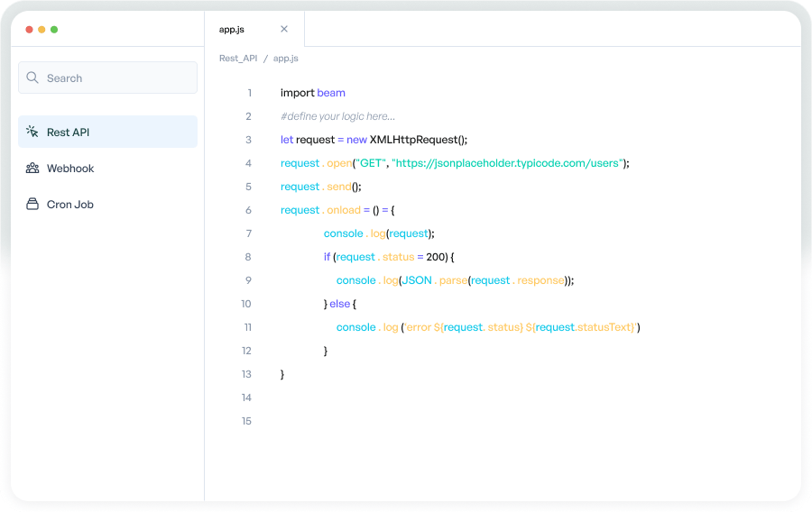Screen dimensions: 812x512
Task: Open the Cron Job sidebar item
Action: [x=70, y=205]
